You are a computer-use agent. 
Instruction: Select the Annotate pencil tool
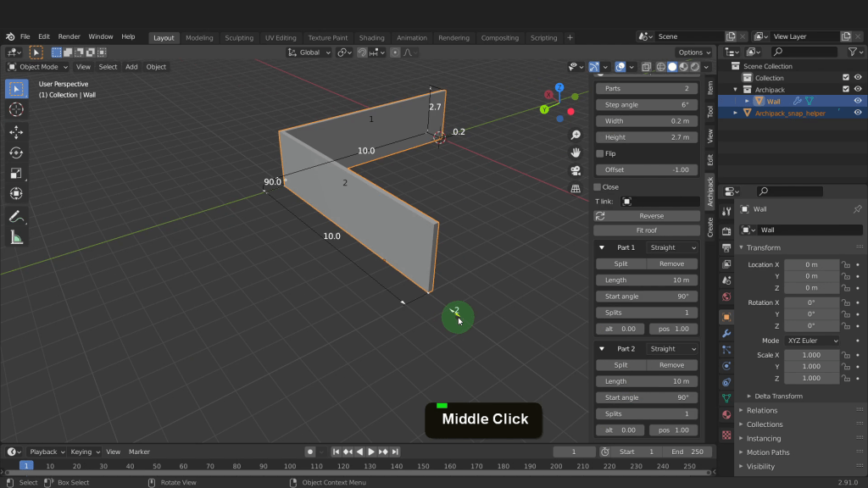click(x=16, y=217)
